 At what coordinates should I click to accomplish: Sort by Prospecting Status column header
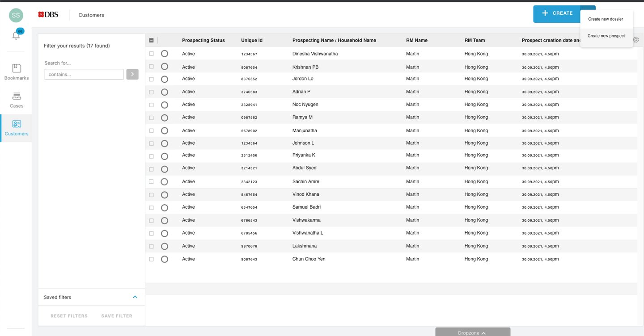pos(203,40)
